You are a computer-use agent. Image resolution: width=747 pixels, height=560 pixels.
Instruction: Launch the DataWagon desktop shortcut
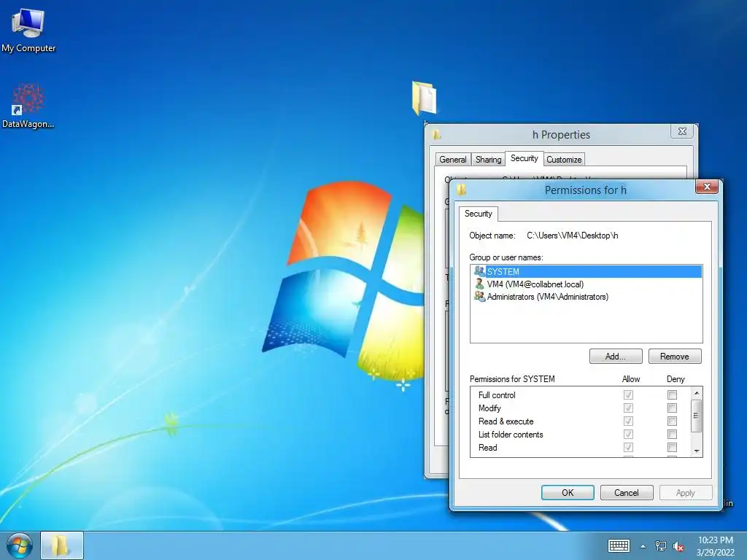click(x=28, y=106)
